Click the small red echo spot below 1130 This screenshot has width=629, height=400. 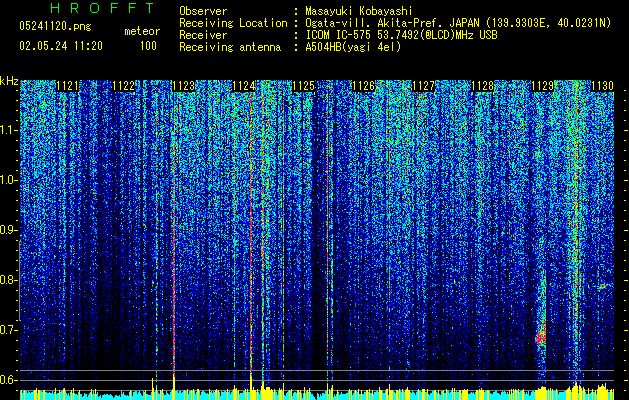602,286
